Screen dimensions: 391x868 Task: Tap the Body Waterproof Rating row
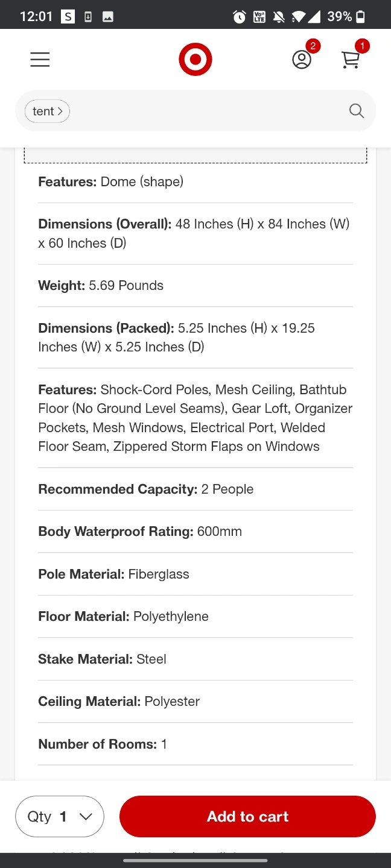(x=195, y=532)
